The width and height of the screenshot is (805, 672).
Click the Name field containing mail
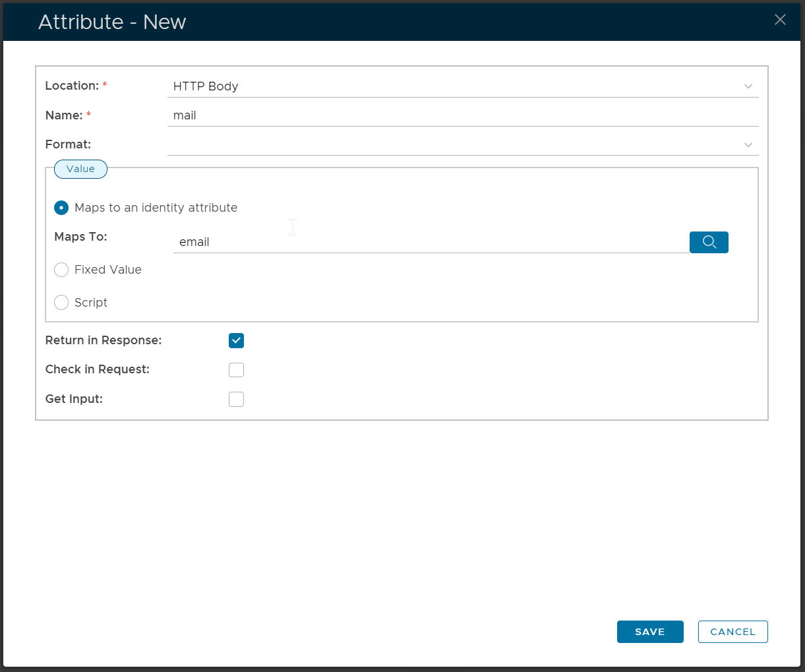click(462, 115)
